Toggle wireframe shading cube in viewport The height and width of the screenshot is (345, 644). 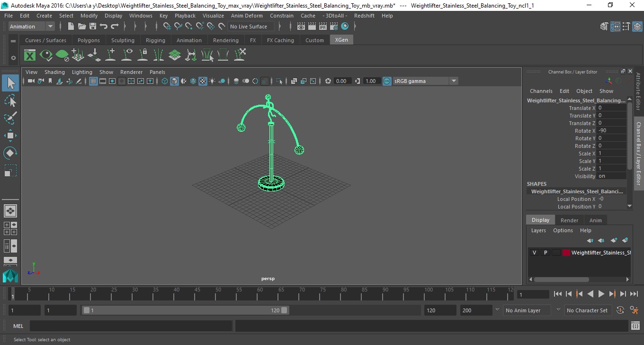pyautogui.click(x=165, y=81)
